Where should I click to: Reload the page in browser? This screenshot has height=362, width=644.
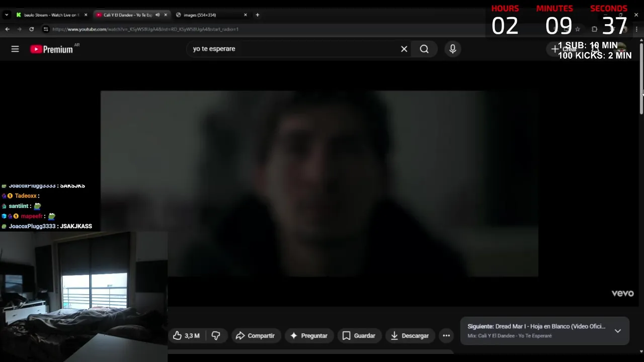[x=32, y=29]
